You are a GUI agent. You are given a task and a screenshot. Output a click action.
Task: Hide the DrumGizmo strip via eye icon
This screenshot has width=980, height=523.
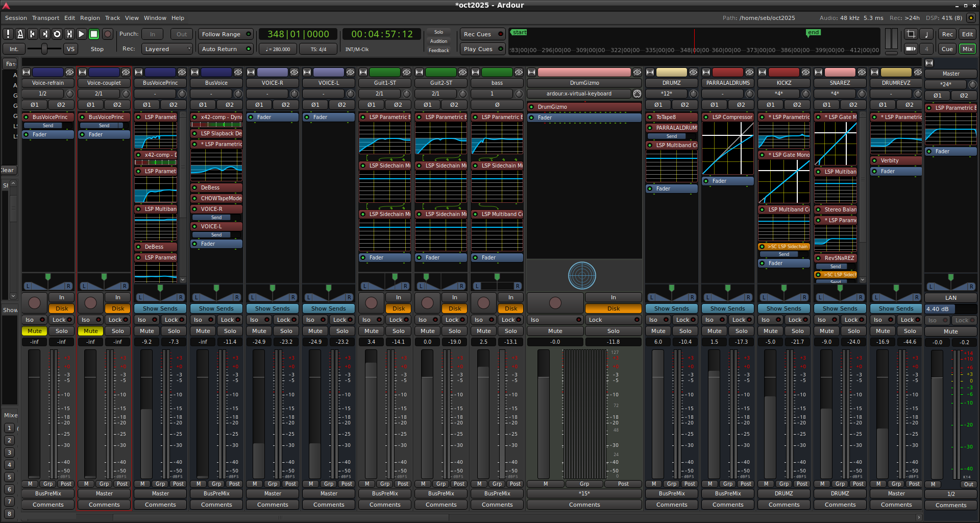(637, 73)
